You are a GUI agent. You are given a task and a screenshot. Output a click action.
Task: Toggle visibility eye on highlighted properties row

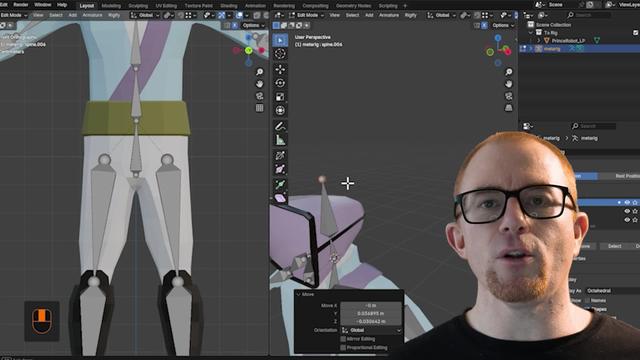627,202
